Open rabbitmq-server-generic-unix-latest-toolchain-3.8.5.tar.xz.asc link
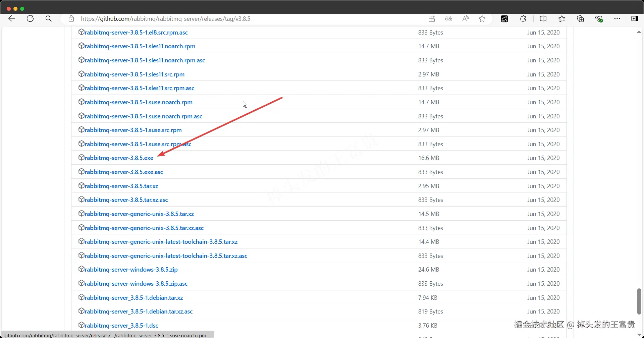 [166, 256]
